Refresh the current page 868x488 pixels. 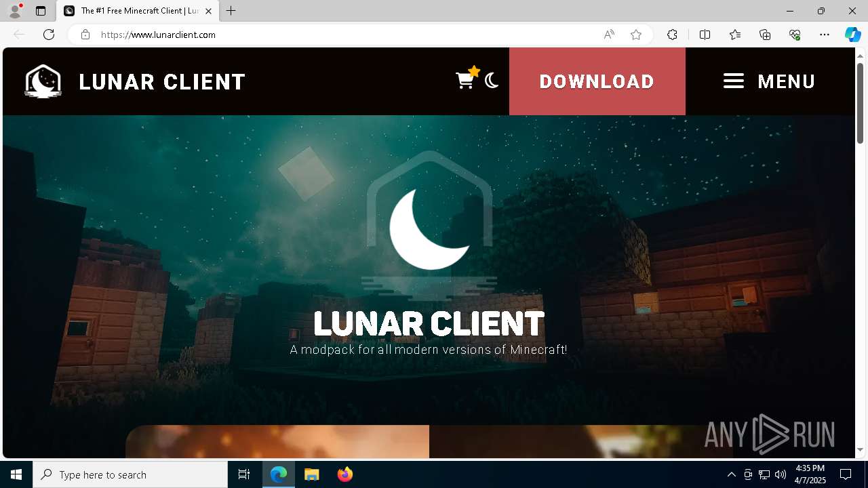pos(49,35)
